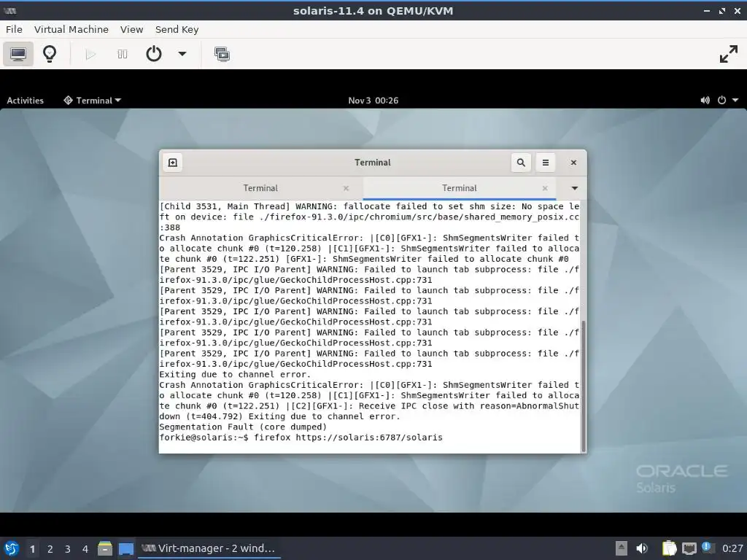Screen dimensions: 747x560
Task: Switch to workspace 2
Action: tap(50, 549)
